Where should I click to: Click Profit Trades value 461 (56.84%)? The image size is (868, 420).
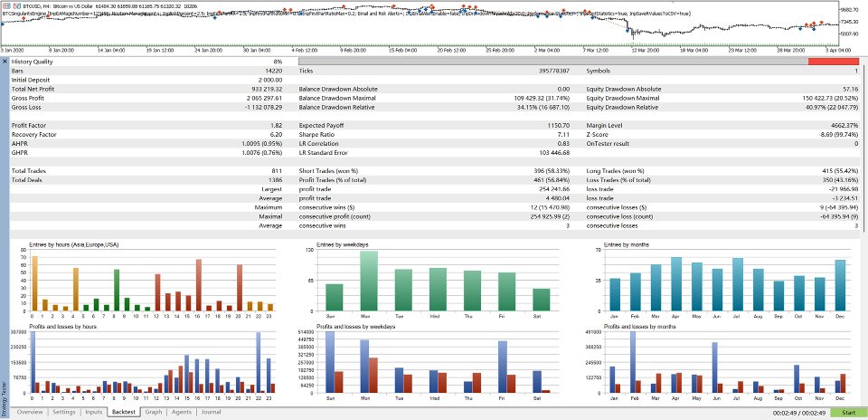coord(551,179)
